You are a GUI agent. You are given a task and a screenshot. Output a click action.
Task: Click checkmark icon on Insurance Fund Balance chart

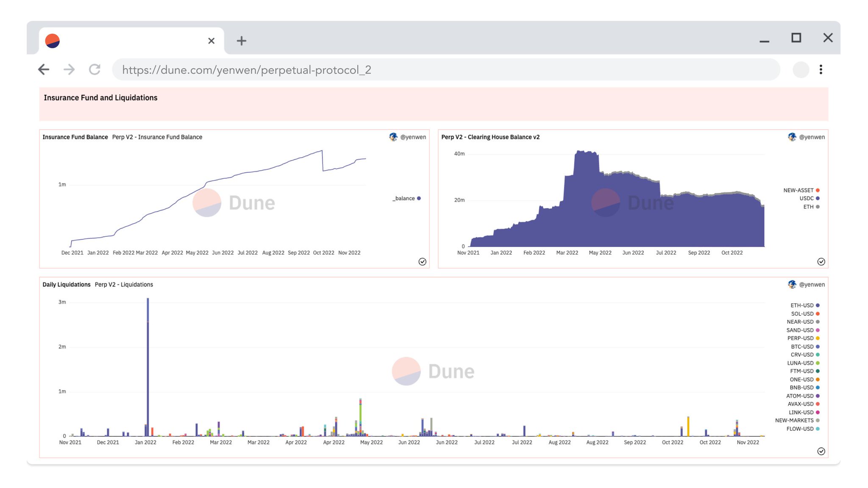tap(422, 262)
